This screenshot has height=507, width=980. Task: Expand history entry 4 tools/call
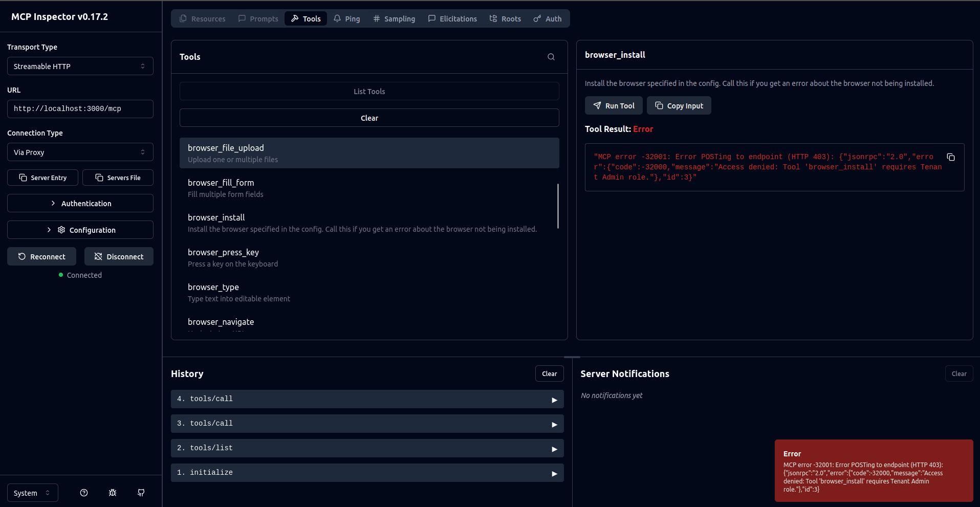coord(367,399)
